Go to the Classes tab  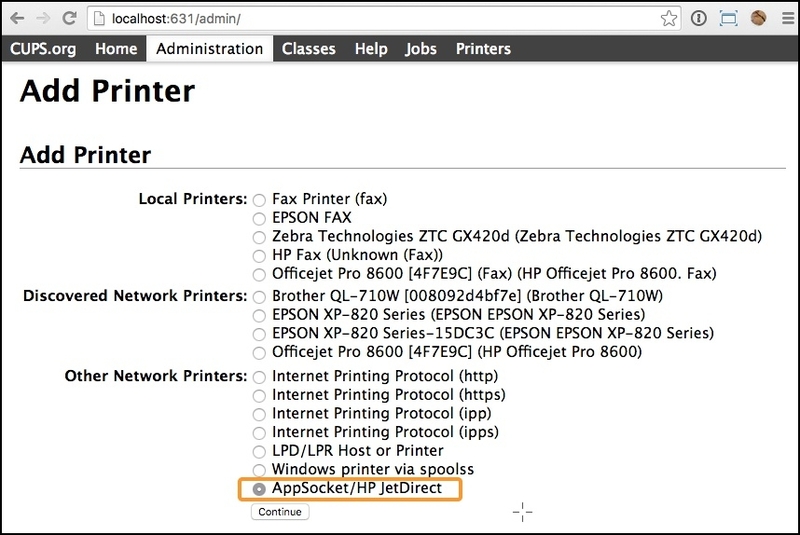click(x=308, y=49)
